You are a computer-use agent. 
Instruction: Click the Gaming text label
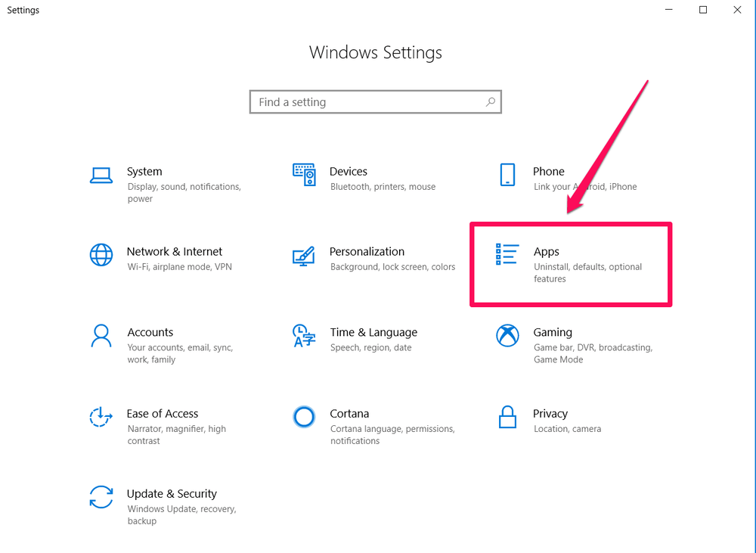[553, 332]
